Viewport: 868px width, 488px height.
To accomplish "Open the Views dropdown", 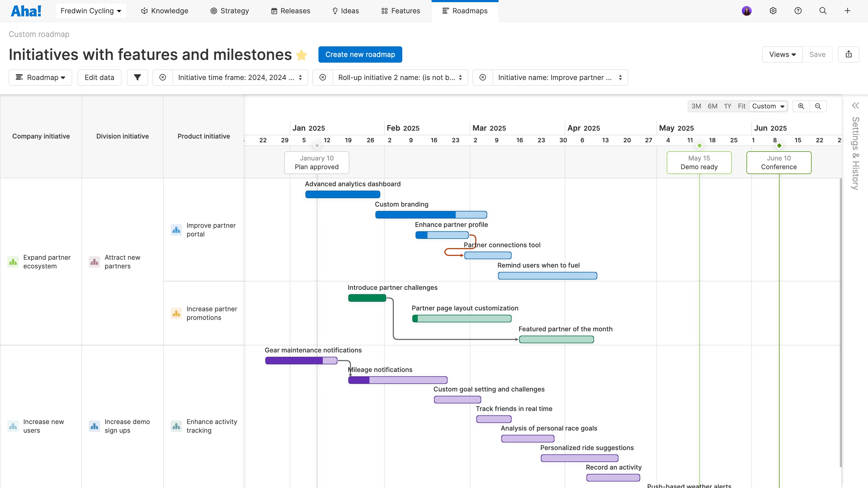I will coord(782,54).
